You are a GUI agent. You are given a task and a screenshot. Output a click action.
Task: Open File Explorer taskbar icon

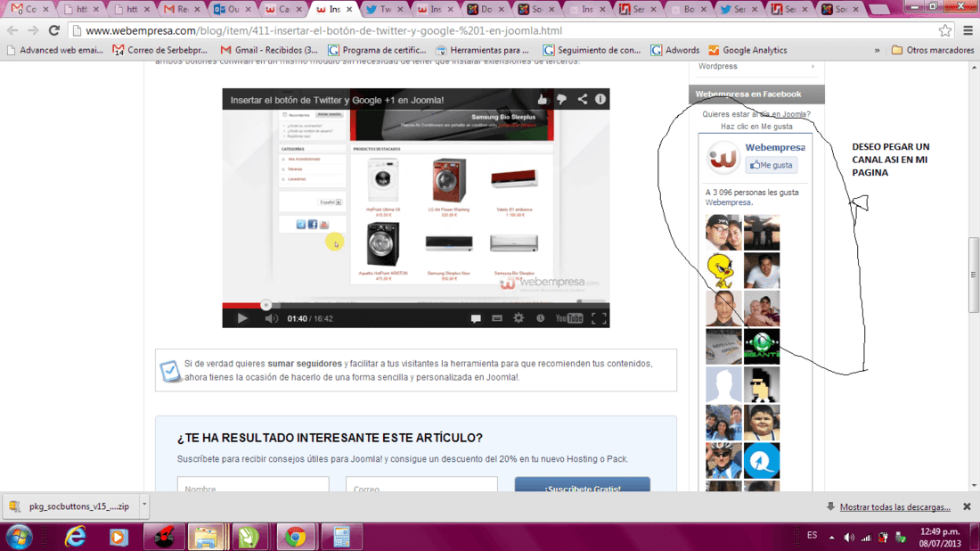(x=207, y=538)
